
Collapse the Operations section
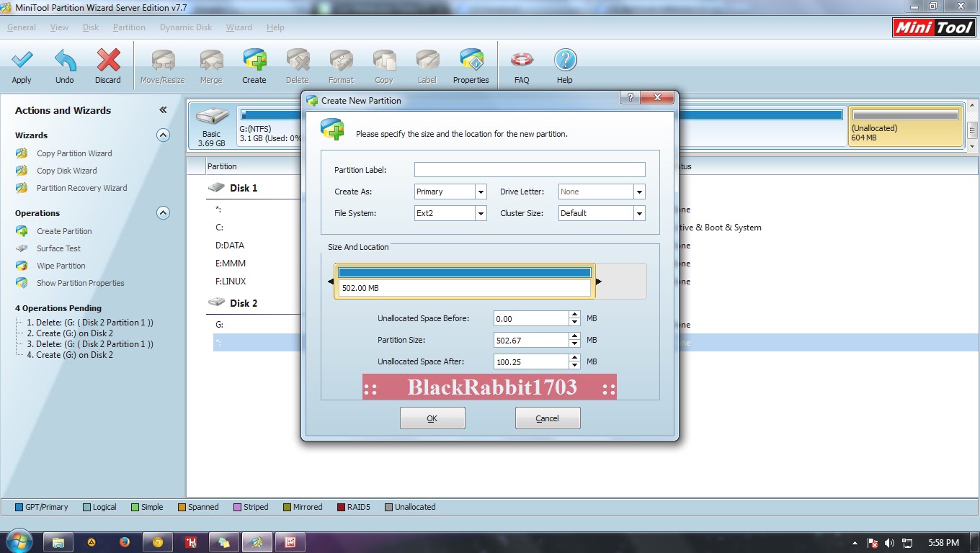[163, 212]
